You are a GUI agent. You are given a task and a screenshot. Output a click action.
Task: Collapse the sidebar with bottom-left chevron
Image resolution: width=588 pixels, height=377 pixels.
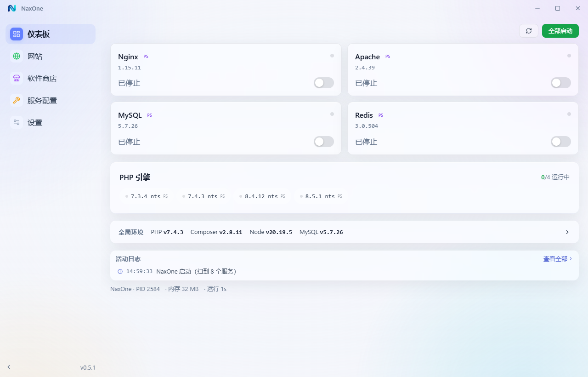coord(9,367)
